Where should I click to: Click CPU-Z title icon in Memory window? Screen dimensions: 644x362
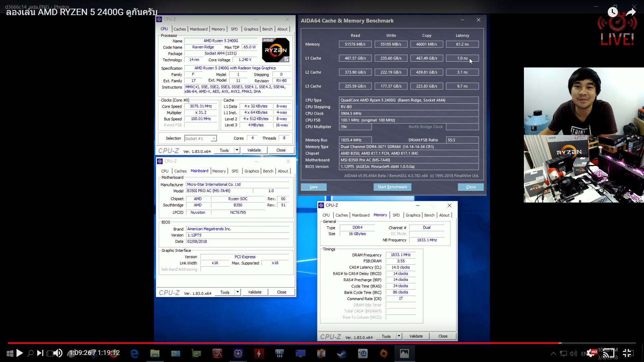pos(321,205)
